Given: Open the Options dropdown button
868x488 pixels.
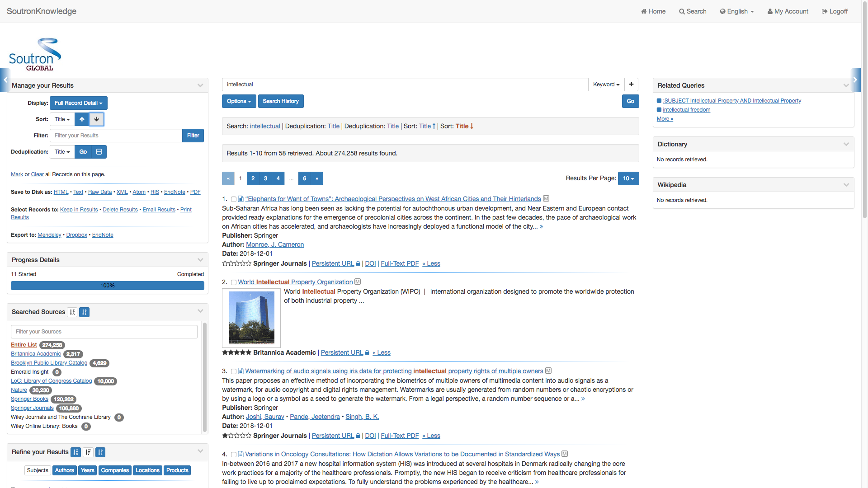Looking at the screenshot, I should pyautogui.click(x=239, y=101).
